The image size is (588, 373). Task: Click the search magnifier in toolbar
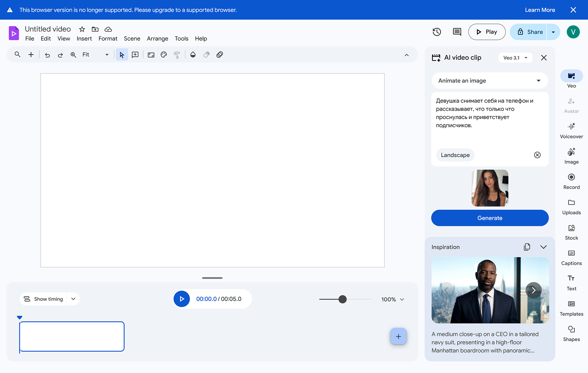tap(17, 55)
